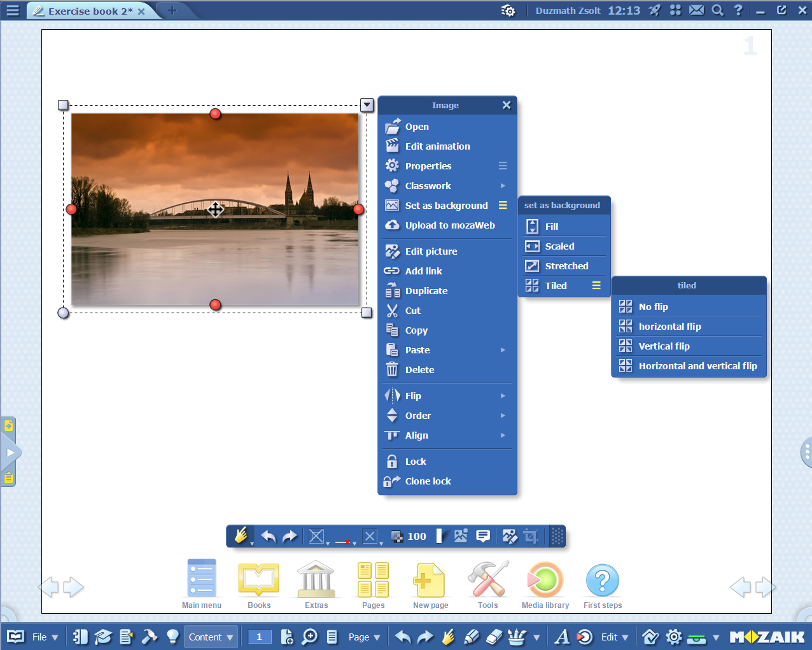This screenshot has width=812, height=650.
Task: Click the zoom magnifier in bottom toolbar
Action: pyautogui.click(x=309, y=637)
